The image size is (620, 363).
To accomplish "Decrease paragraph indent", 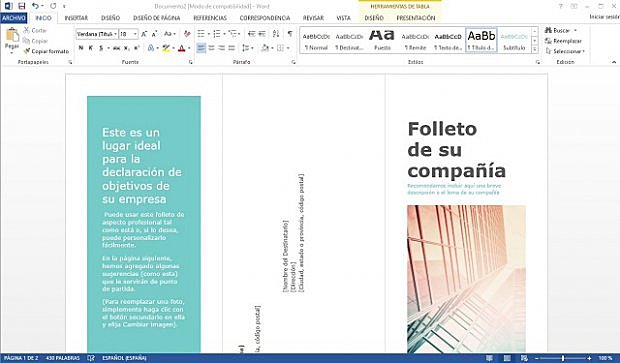I will [x=251, y=34].
